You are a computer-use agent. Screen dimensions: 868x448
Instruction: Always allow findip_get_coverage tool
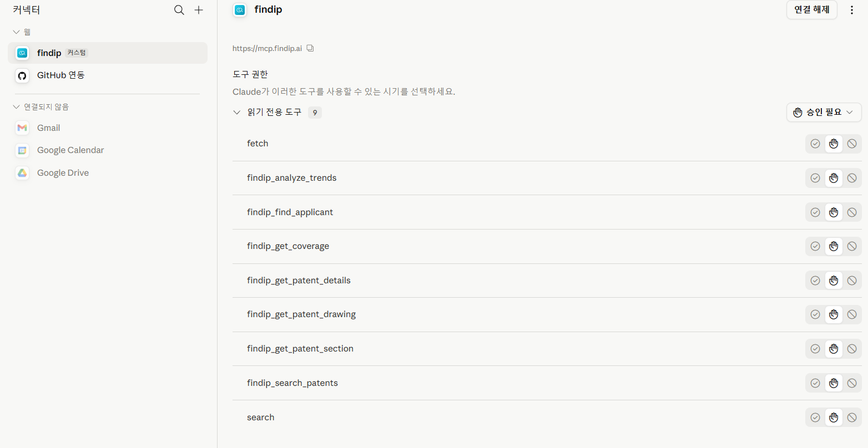(815, 246)
